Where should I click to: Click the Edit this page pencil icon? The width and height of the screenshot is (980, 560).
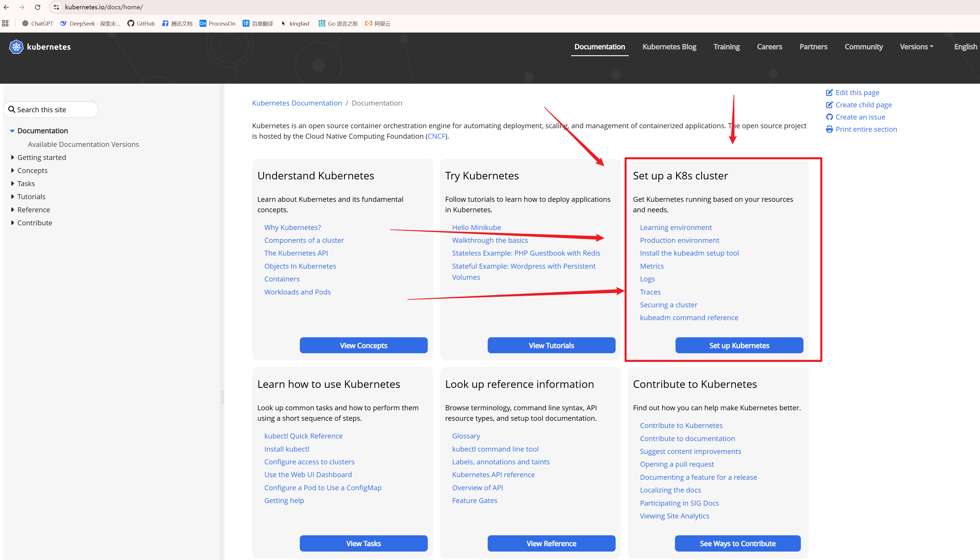829,92
